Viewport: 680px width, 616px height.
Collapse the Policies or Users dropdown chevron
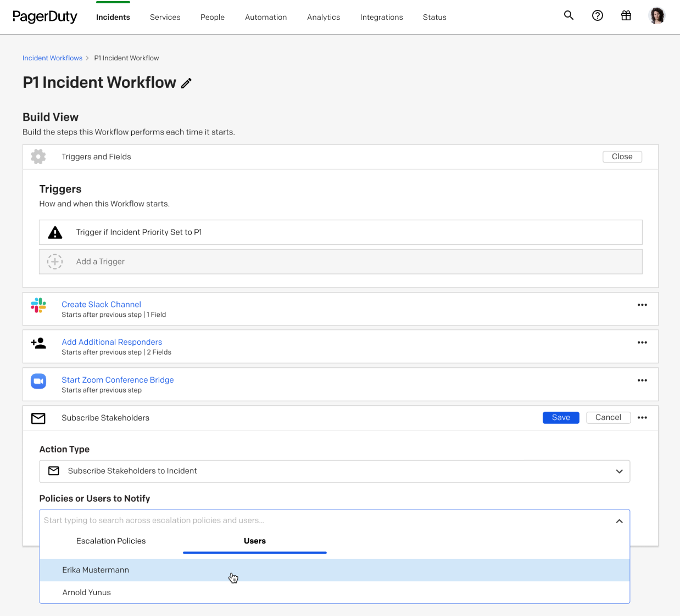[x=619, y=521]
